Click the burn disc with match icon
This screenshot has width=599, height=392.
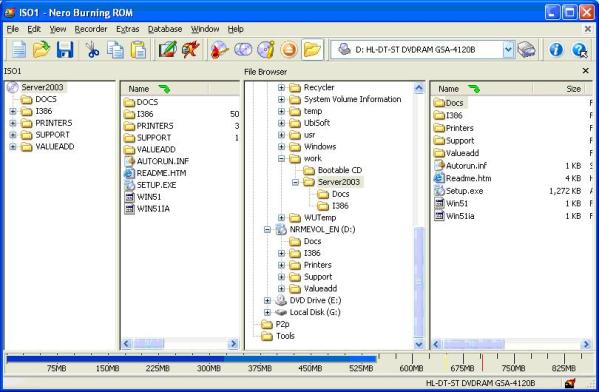tap(220, 50)
